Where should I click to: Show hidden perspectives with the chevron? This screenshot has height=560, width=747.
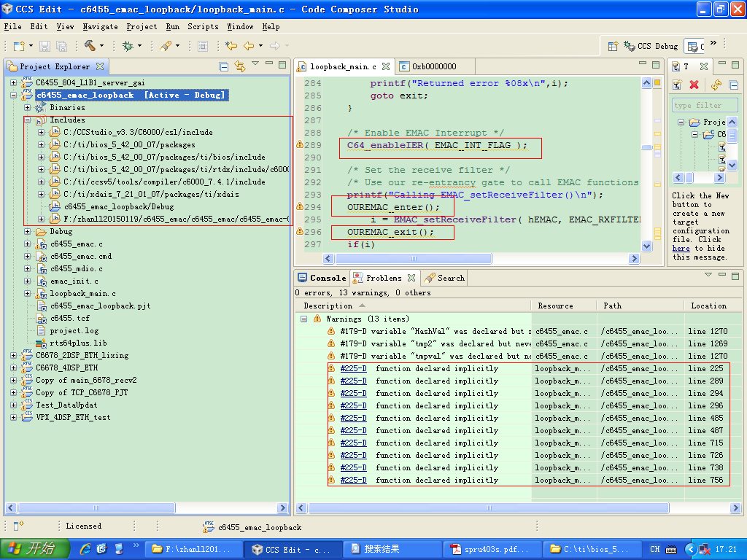[x=713, y=43]
